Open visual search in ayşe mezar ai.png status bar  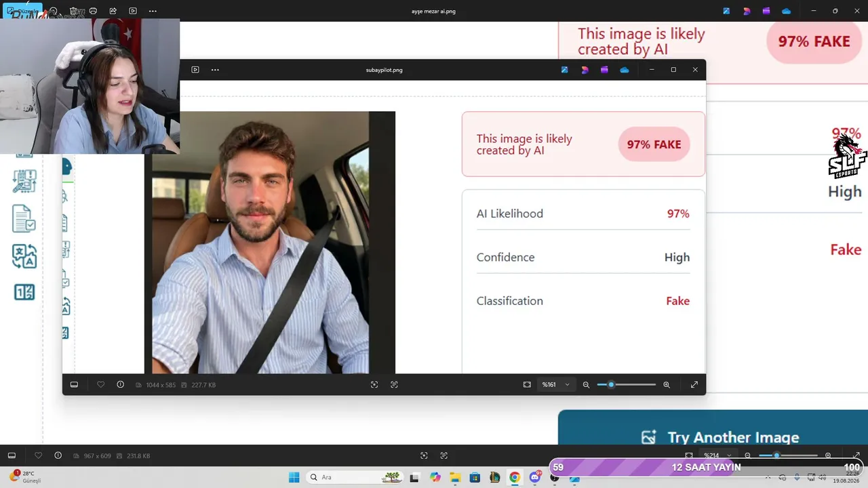tap(424, 455)
